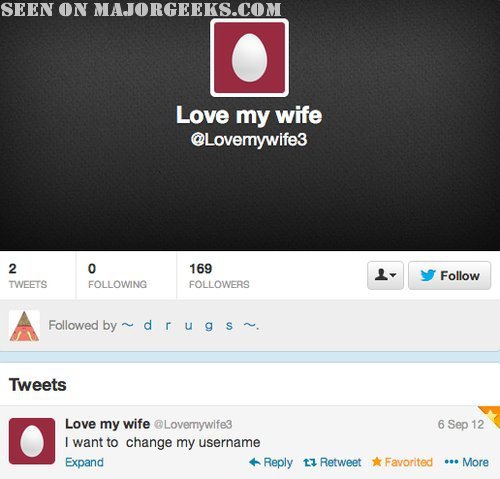
Task: Follow the Love my wife account
Action: [449, 275]
